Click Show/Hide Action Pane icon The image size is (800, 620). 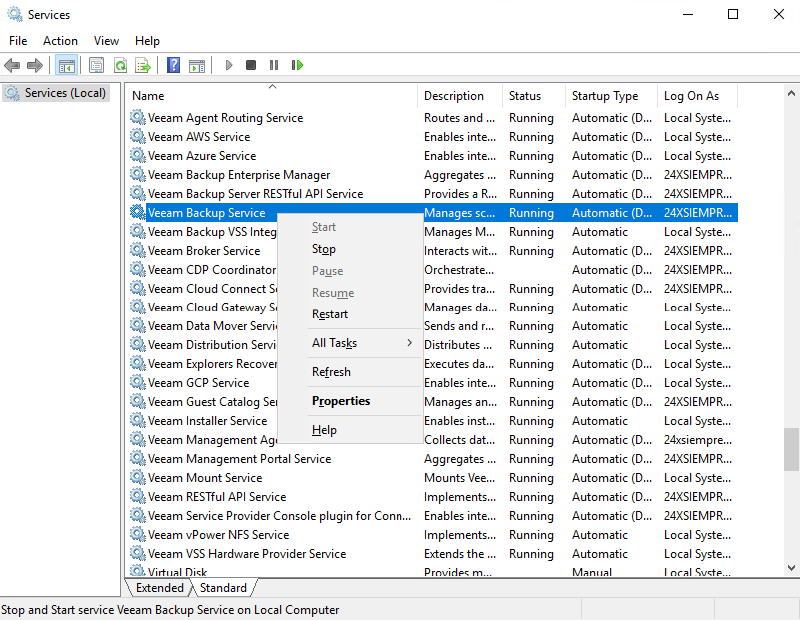(197, 65)
